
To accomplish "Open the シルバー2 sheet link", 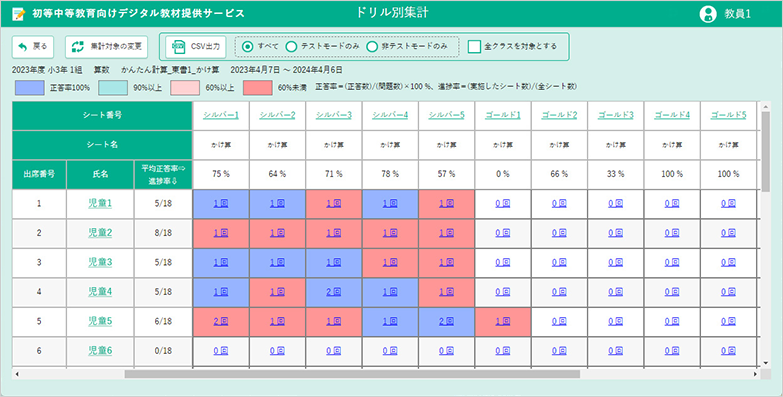I will [x=277, y=115].
